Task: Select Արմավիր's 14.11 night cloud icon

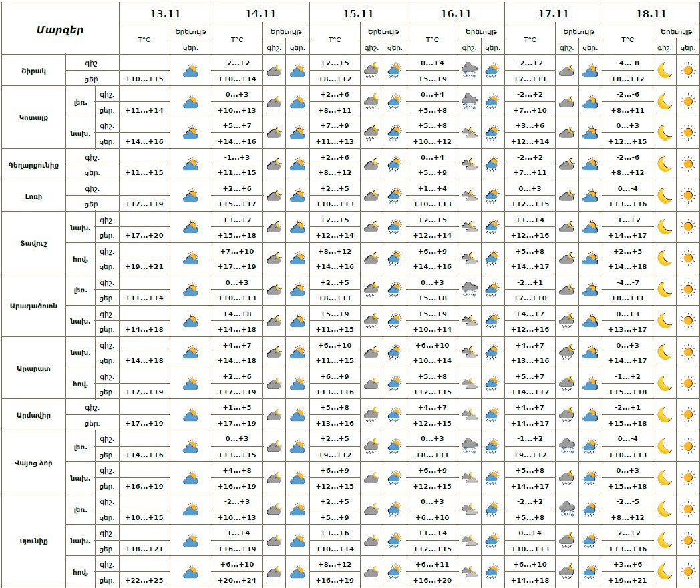Action: (x=274, y=415)
